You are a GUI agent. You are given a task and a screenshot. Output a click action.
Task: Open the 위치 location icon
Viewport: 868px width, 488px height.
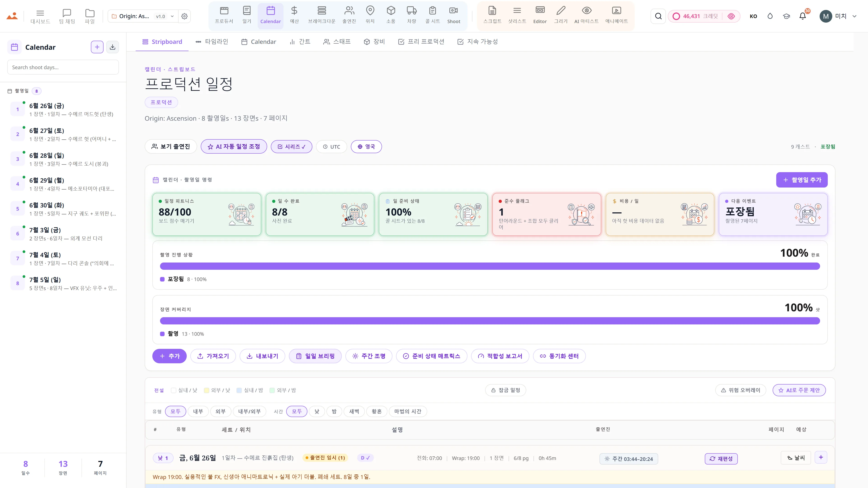click(x=370, y=16)
